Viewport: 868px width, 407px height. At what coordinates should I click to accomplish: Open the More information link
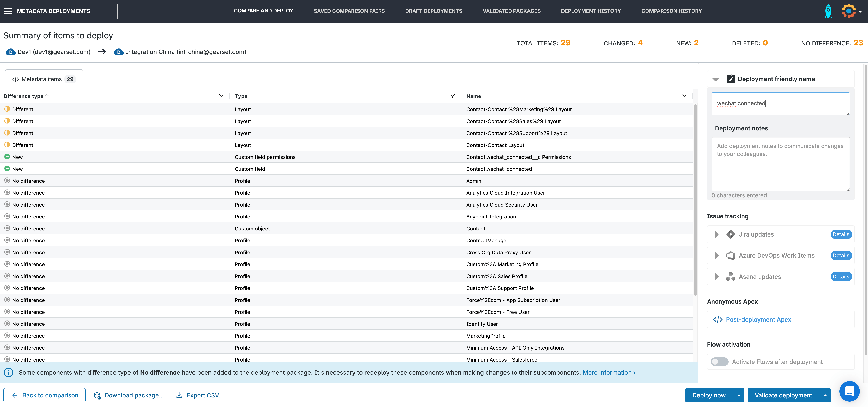(x=609, y=373)
